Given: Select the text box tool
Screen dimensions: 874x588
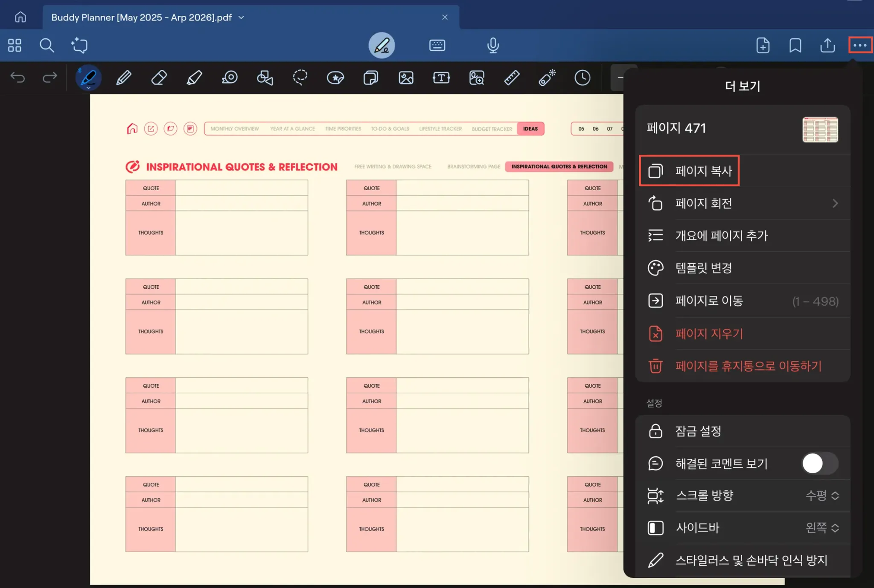Looking at the screenshot, I should click(x=441, y=78).
